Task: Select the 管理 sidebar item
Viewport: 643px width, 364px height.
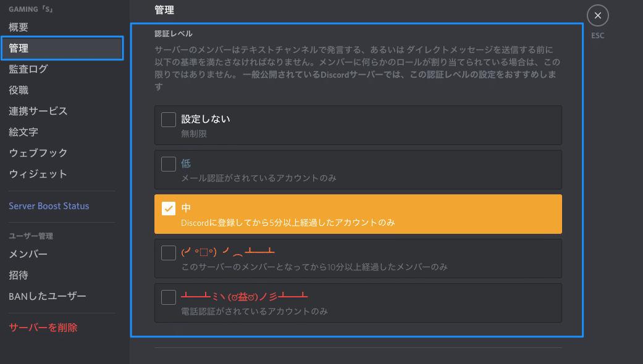Action: tap(19, 48)
